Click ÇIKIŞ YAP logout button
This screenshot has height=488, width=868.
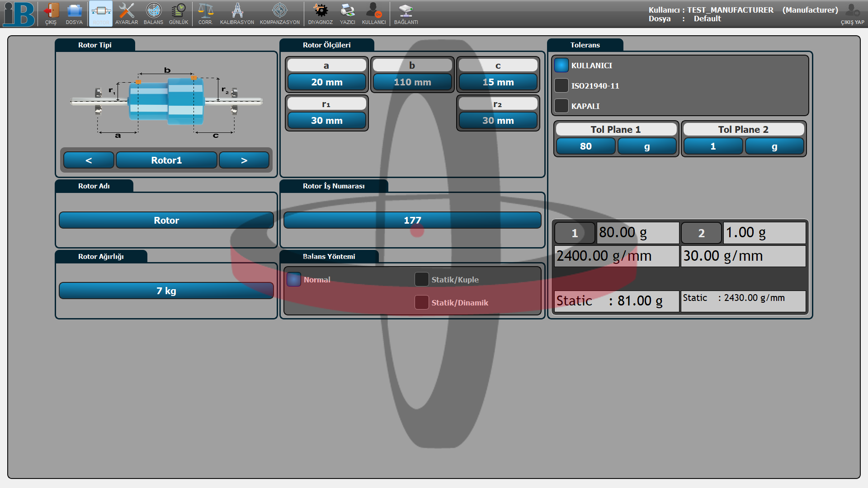coord(853,14)
